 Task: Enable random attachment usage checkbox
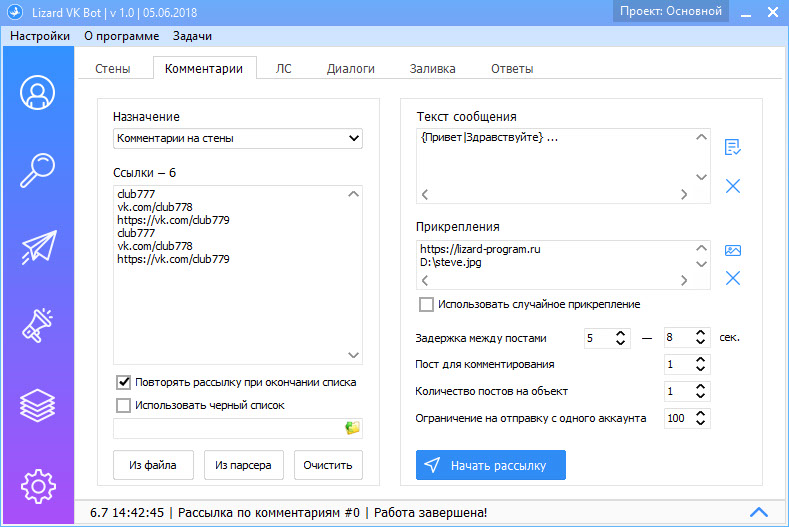[x=427, y=304]
